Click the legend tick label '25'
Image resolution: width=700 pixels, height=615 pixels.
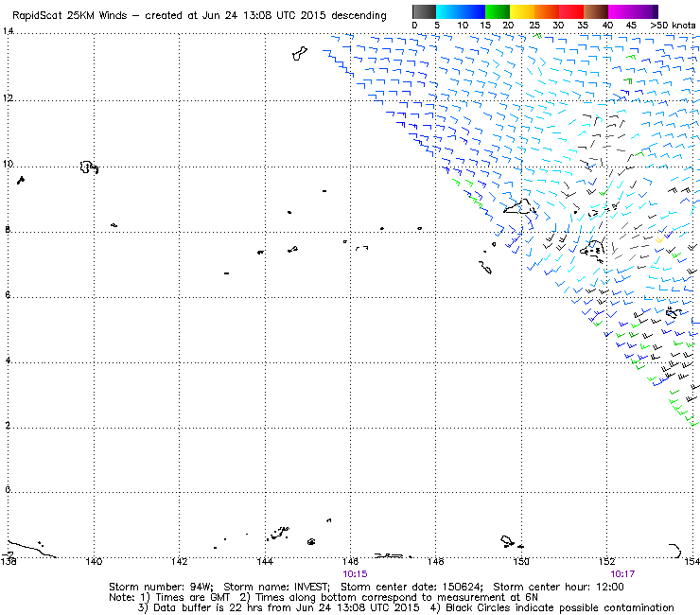tap(534, 26)
